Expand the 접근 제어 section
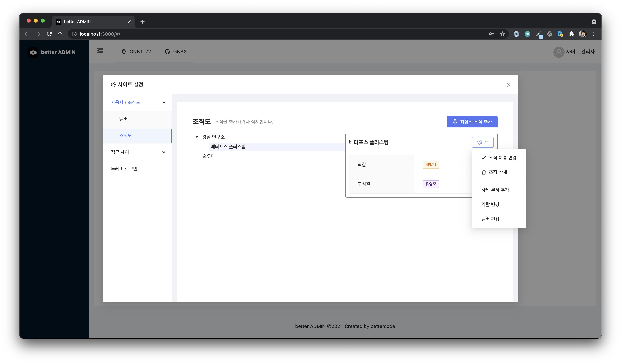This screenshot has width=621, height=364. 164,152
